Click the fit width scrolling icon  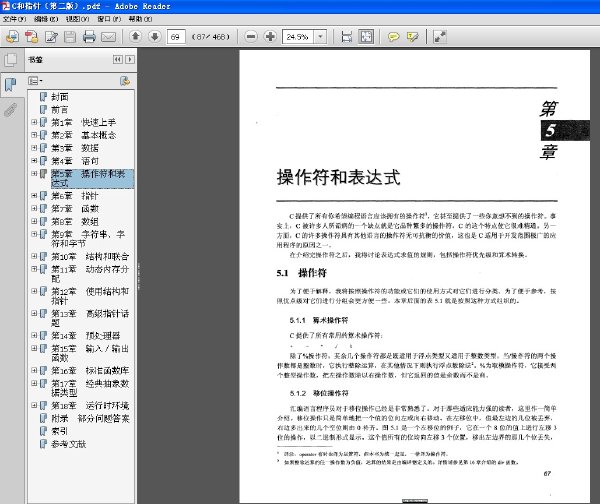point(347,37)
